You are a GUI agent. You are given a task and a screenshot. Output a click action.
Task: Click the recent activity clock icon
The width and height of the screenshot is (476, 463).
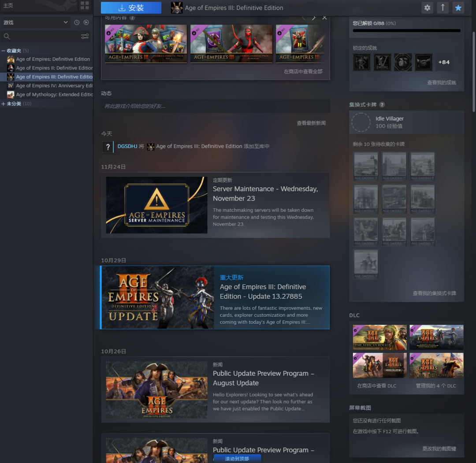pos(77,22)
